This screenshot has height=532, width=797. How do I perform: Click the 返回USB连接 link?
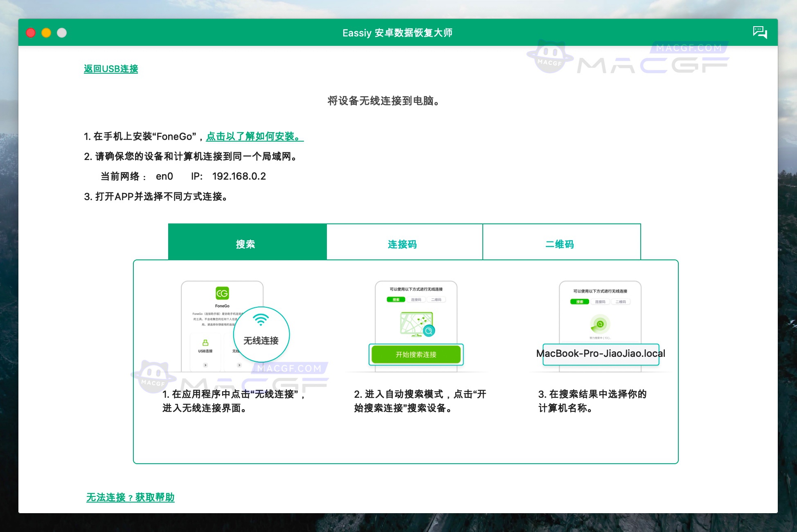[110, 69]
